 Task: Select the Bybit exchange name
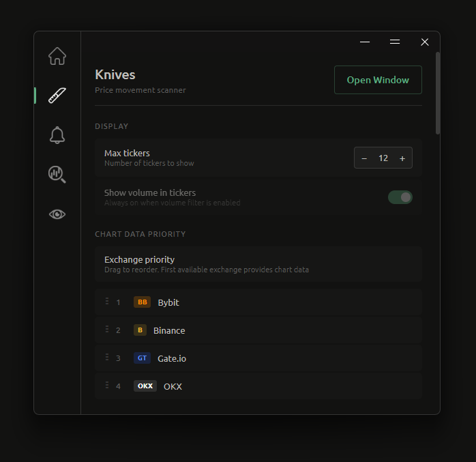click(x=168, y=302)
